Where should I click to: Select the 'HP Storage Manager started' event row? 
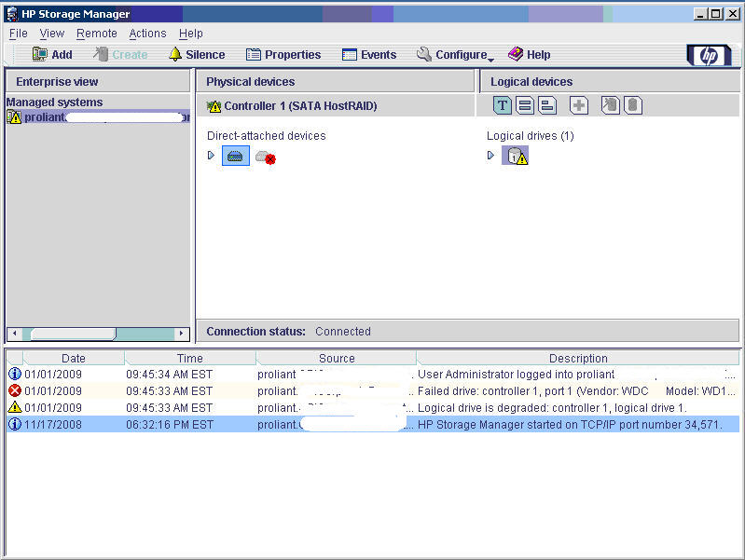pyautogui.click(x=374, y=424)
